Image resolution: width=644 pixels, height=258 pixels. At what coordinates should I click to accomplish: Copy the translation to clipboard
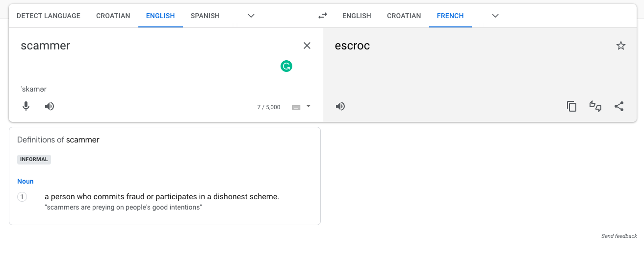(571, 106)
